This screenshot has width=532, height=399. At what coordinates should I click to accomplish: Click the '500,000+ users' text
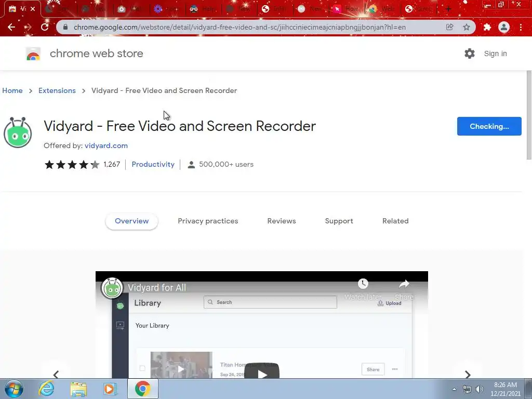(227, 164)
